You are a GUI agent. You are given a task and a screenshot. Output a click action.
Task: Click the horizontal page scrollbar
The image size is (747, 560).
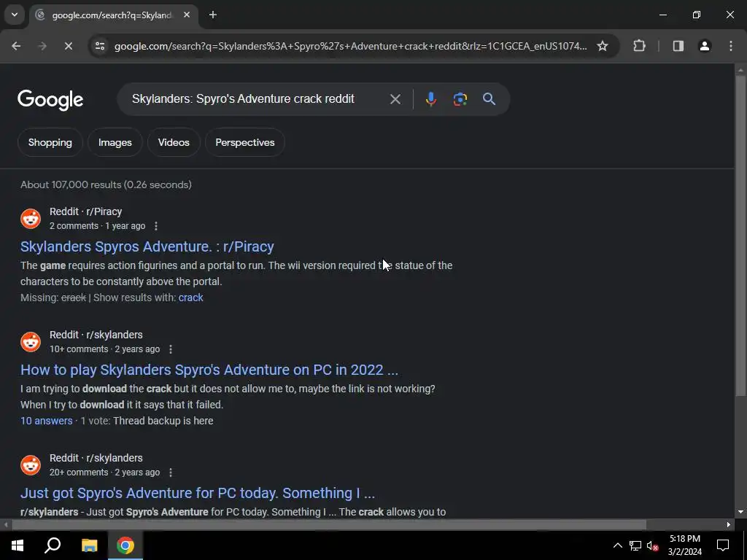tap(329, 525)
